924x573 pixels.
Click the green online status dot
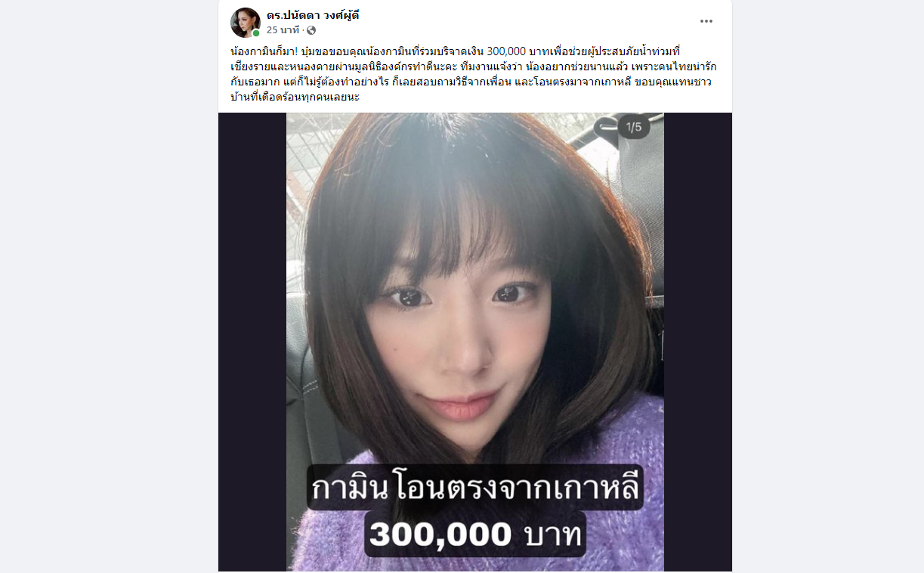[x=256, y=33]
